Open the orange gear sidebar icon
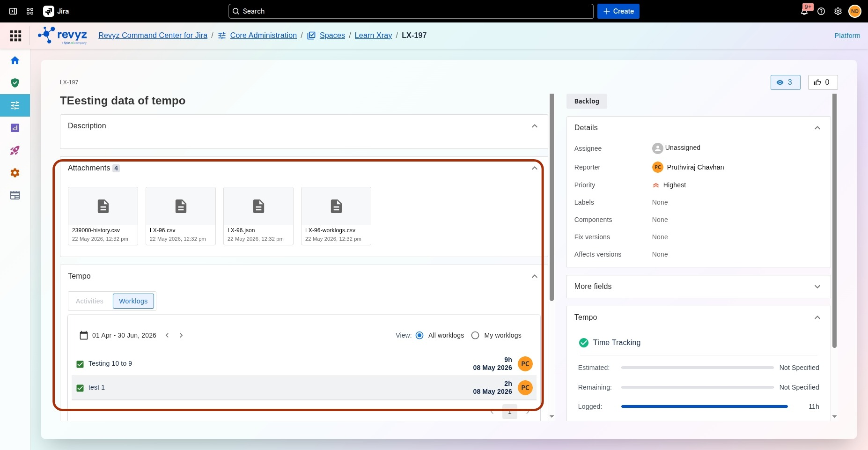Image resolution: width=868 pixels, height=450 pixels. (x=15, y=173)
